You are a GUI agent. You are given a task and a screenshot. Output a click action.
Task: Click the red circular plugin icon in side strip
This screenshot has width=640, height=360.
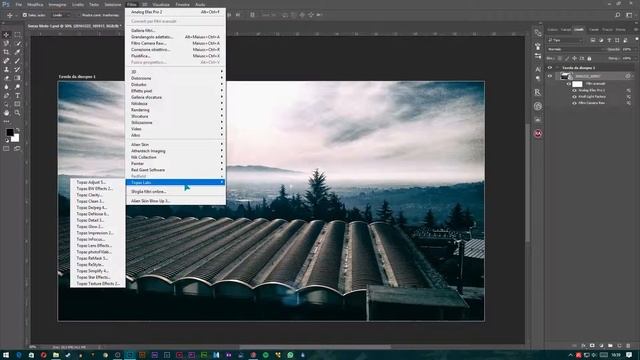(x=538, y=134)
